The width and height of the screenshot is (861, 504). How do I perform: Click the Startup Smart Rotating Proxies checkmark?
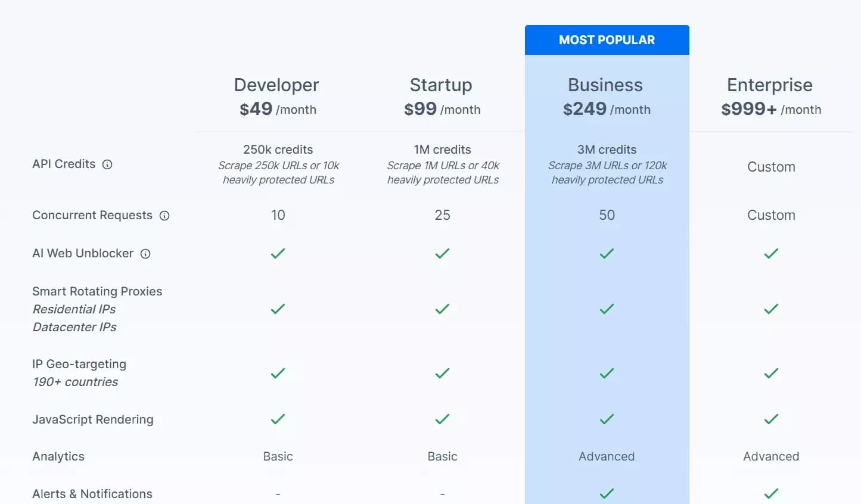click(x=442, y=309)
